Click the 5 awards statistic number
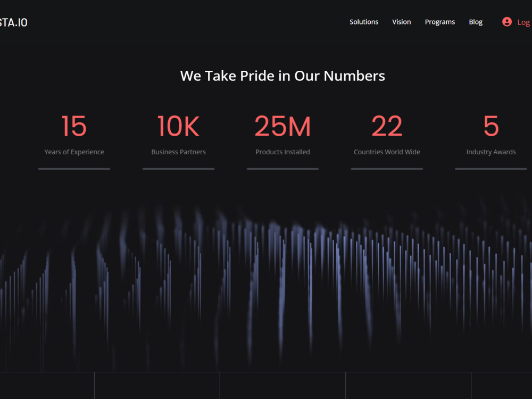 click(491, 126)
